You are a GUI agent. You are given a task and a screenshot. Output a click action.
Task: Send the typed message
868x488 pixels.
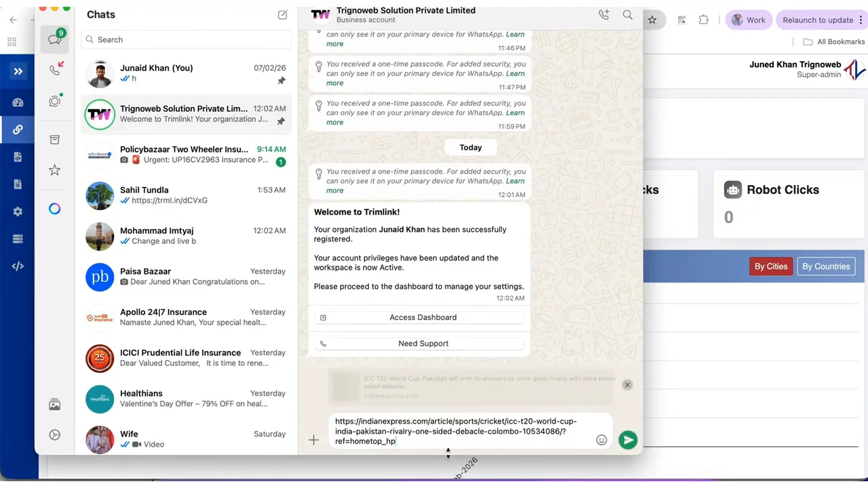click(628, 440)
